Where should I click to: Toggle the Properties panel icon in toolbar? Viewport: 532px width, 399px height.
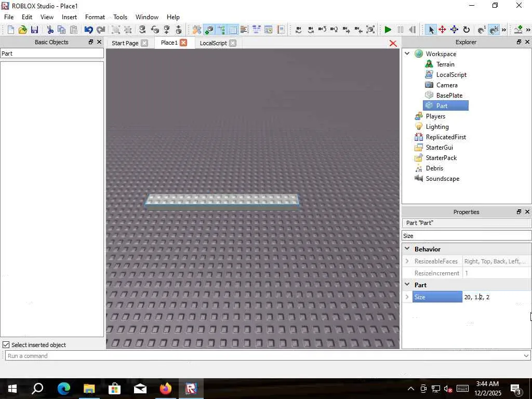pos(233,30)
